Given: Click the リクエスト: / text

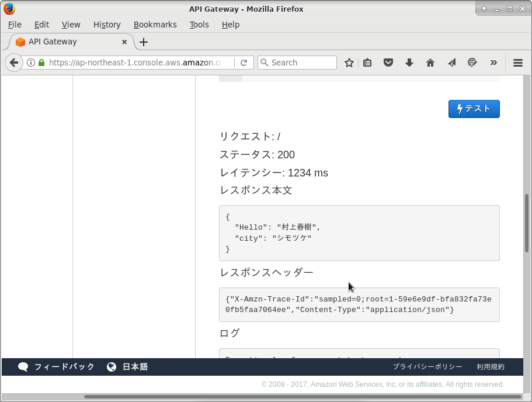Looking at the screenshot, I should point(250,137).
